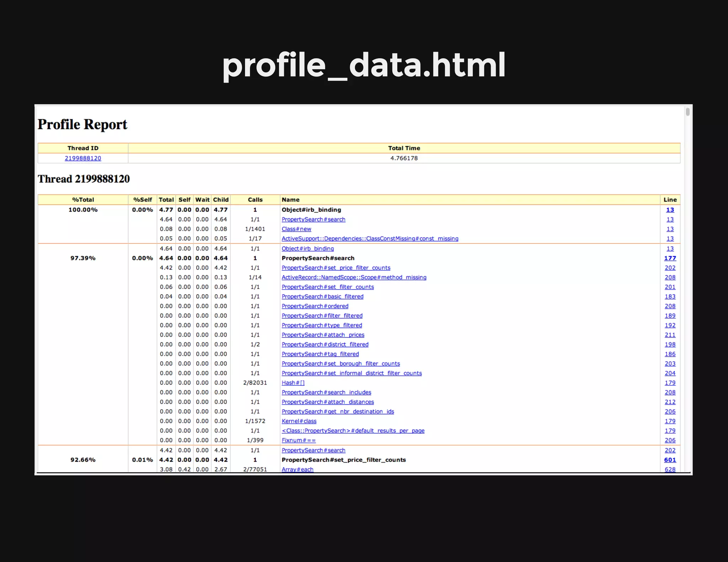Open the first PropertySearch#search link under Object#irb_binding
Image resolution: width=728 pixels, height=562 pixels.
point(314,220)
